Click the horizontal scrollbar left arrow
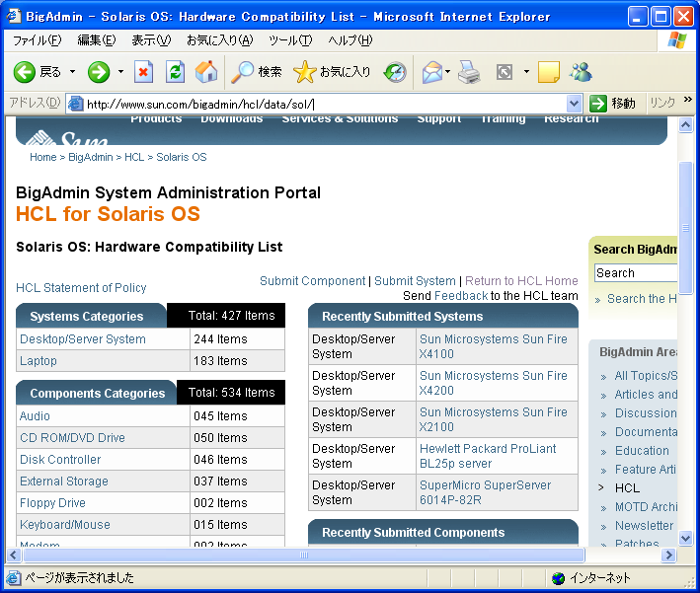Image resolution: width=700 pixels, height=593 pixels. [14, 556]
